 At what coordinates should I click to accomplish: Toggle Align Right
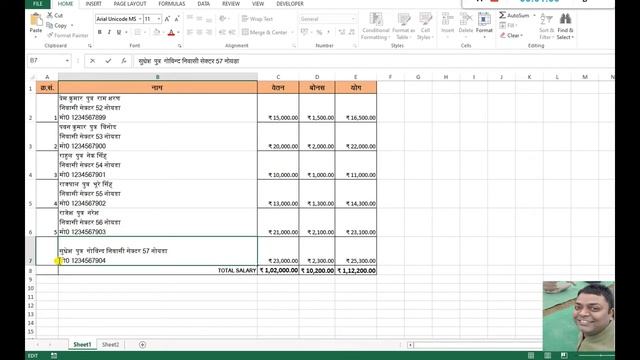[x=209, y=32]
